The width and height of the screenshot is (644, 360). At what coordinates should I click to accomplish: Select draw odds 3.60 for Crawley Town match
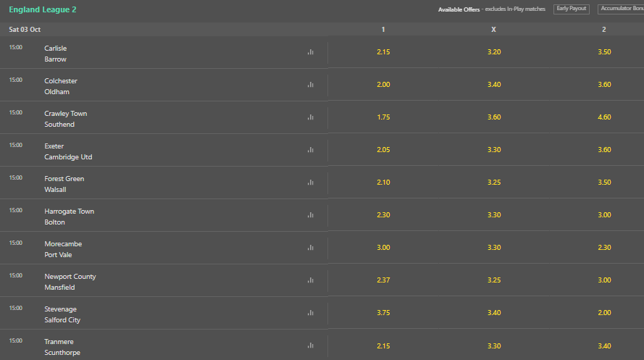493,117
